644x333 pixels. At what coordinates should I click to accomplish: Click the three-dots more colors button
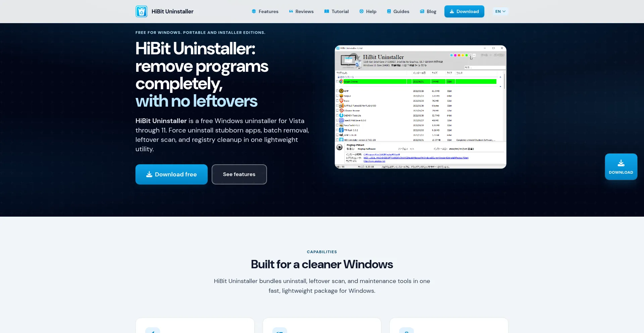(x=474, y=55)
